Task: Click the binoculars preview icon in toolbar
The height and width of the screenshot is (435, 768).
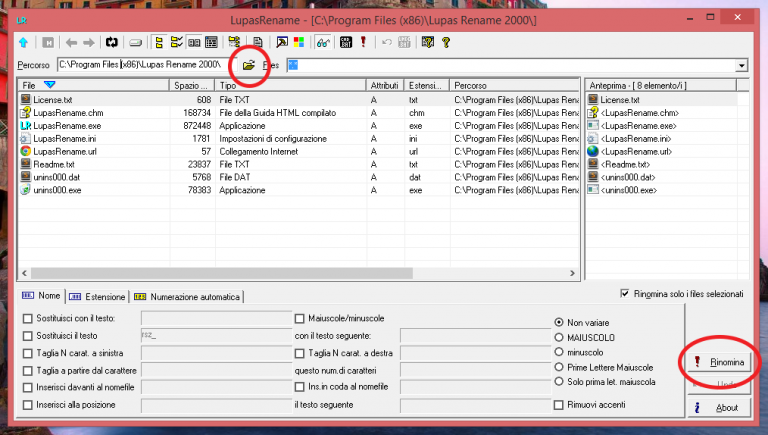Action: 322,42
